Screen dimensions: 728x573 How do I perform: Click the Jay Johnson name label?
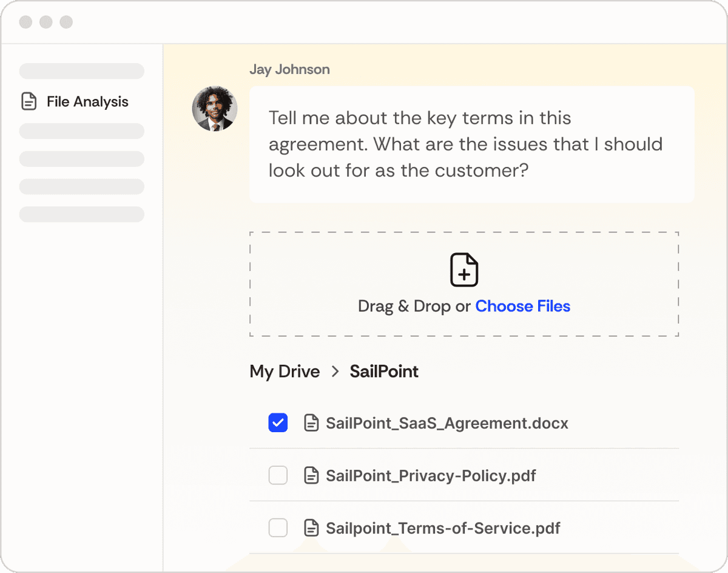pyautogui.click(x=289, y=69)
